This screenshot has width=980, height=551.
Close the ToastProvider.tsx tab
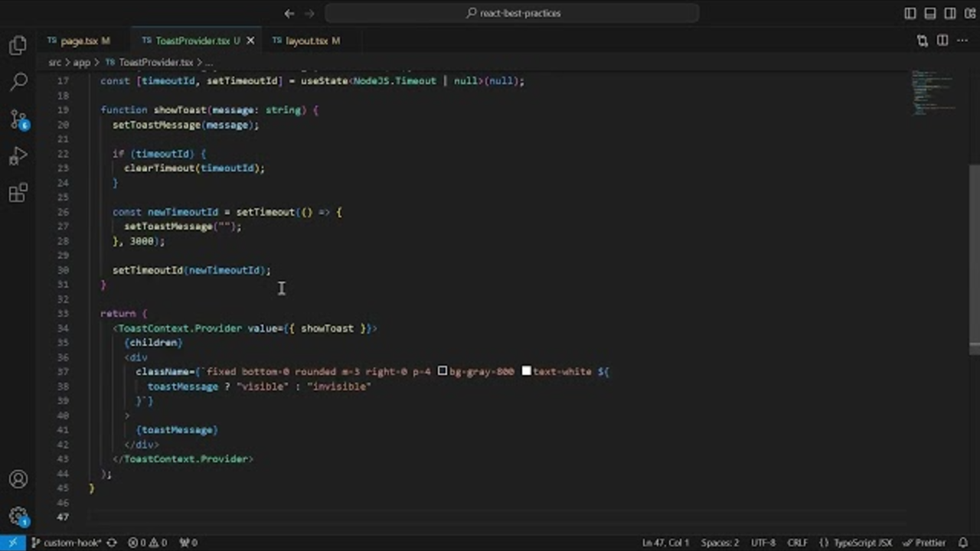click(250, 41)
